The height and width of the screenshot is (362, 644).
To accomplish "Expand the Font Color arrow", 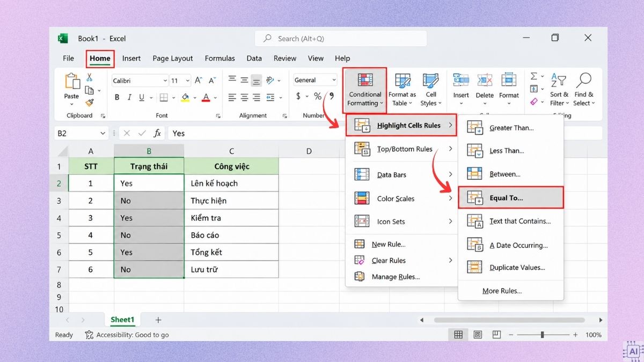I will pyautogui.click(x=215, y=98).
